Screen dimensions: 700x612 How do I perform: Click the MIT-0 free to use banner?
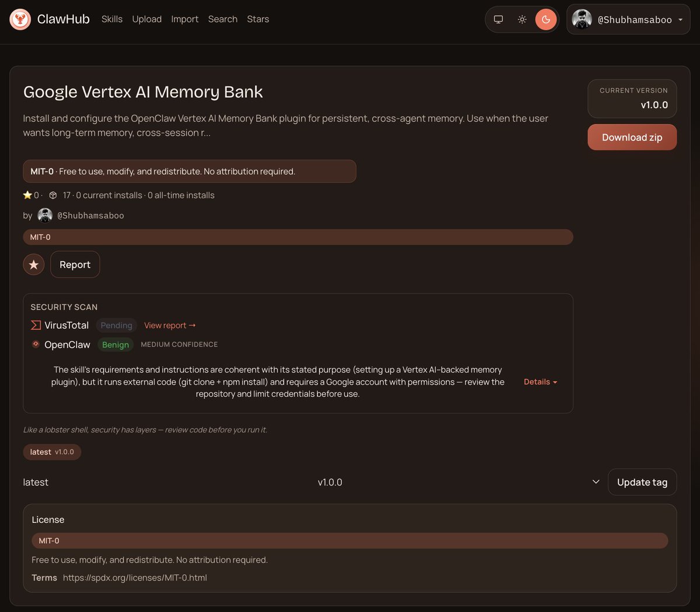190,171
